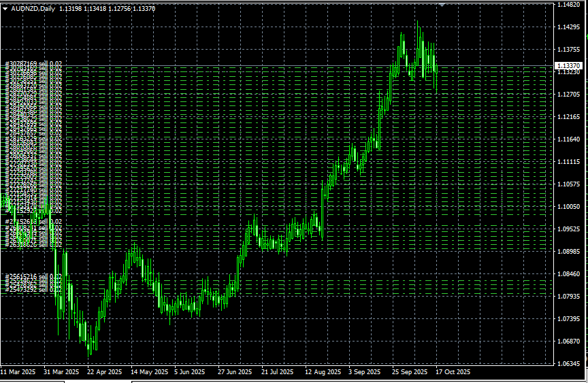The height and width of the screenshot is (383, 588).
Task: Select the current price label 1.13370
Action: 568,66
